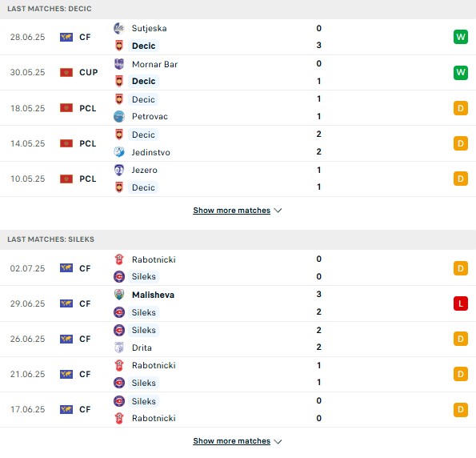Open Sileks team link in 02.07.25 match

point(143,276)
